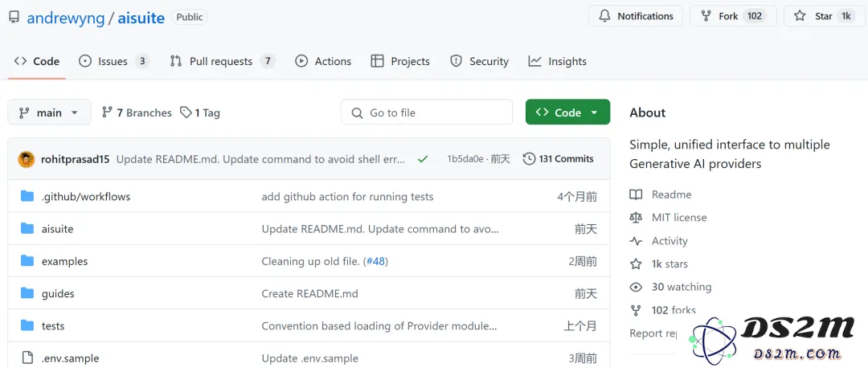Click the pulse icon beside Activity
The image size is (868, 368).
click(636, 241)
